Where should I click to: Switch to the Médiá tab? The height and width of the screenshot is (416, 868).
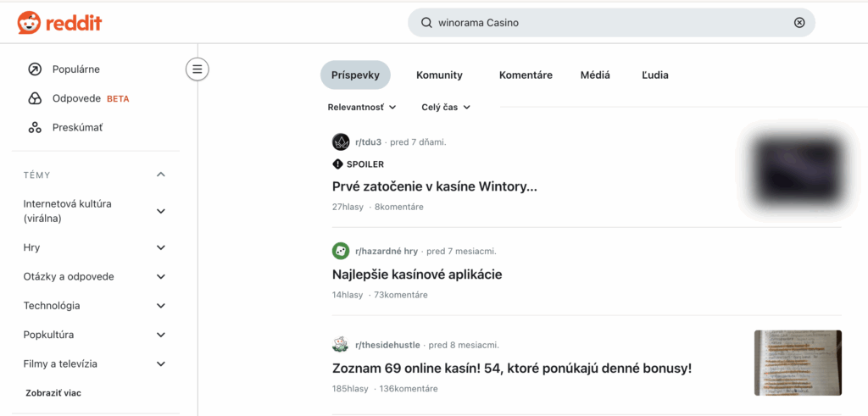tap(595, 75)
